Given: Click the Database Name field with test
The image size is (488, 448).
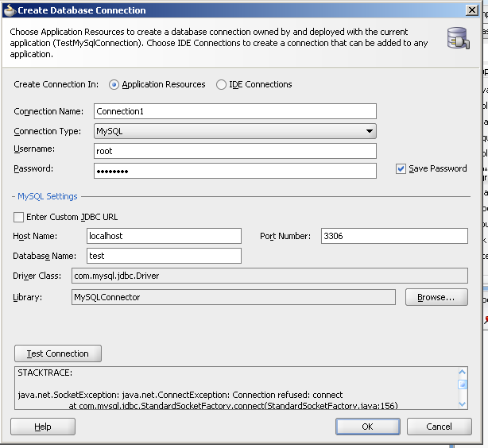Looking at the screenshot, I should click(x=164, y=256).
